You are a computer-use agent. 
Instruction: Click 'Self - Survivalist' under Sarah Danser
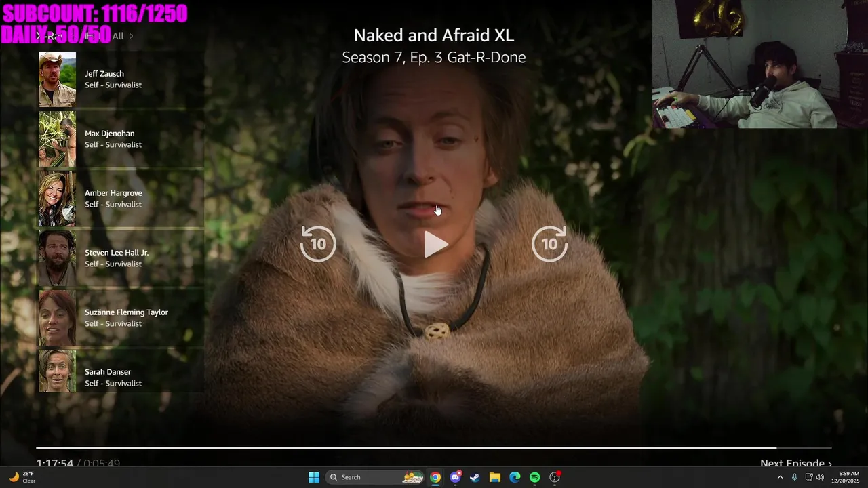pyautogui.click(x=113, y=383)
